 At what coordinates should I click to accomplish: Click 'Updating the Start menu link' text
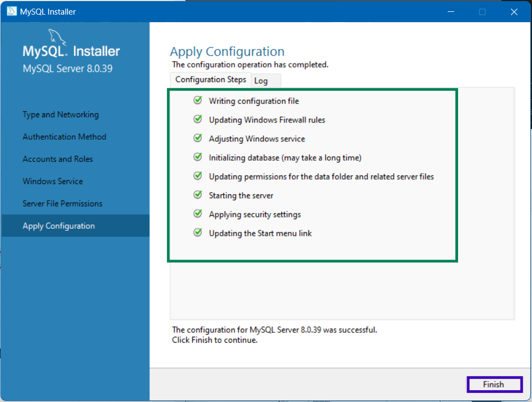[x=260, y=233]
